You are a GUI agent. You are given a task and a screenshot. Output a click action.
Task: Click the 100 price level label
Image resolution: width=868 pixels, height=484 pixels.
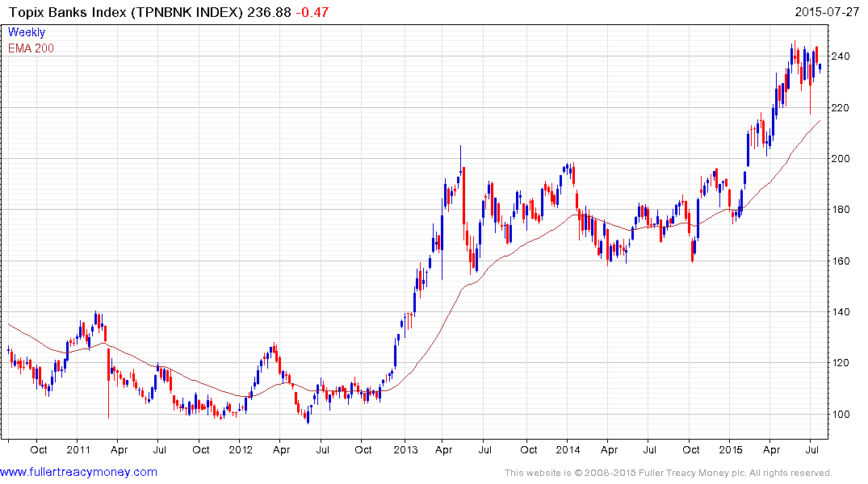(845, 415)
